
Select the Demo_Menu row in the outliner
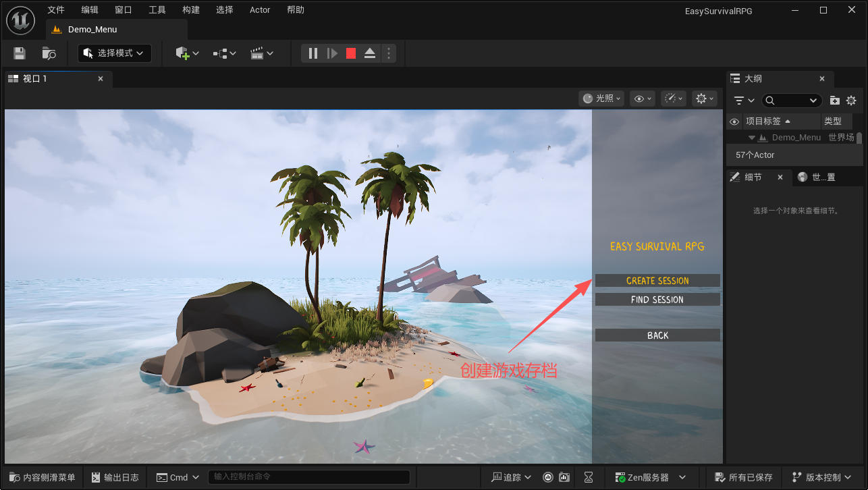click(x=791, y=138)
